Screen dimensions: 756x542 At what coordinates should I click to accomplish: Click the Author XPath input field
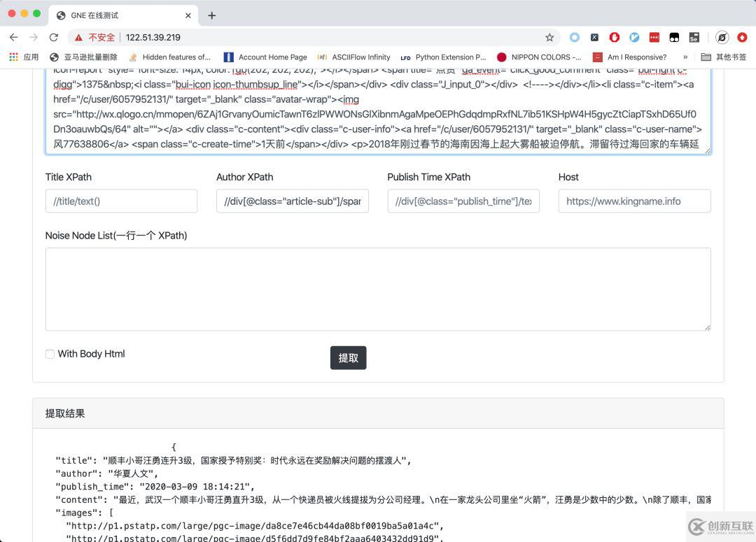[292, 201]
